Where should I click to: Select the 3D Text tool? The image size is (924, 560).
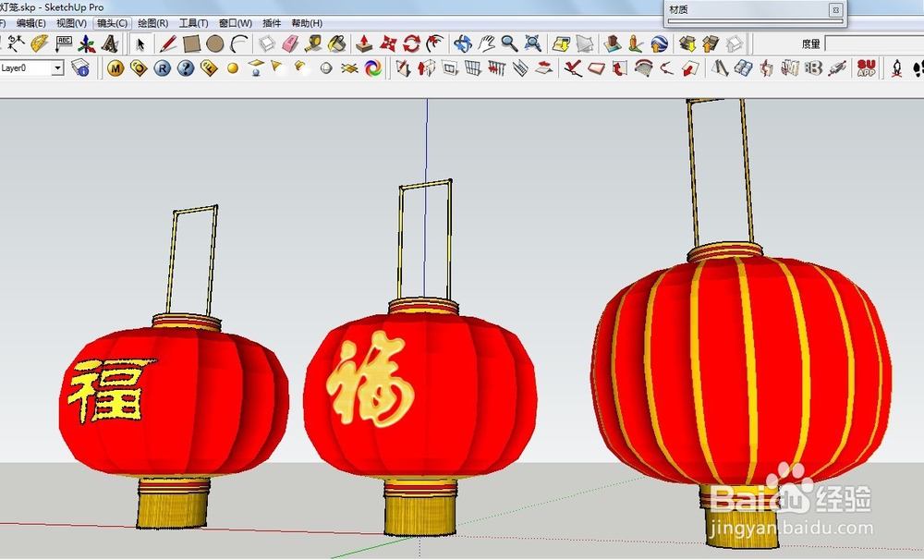[x=110, y=44]
